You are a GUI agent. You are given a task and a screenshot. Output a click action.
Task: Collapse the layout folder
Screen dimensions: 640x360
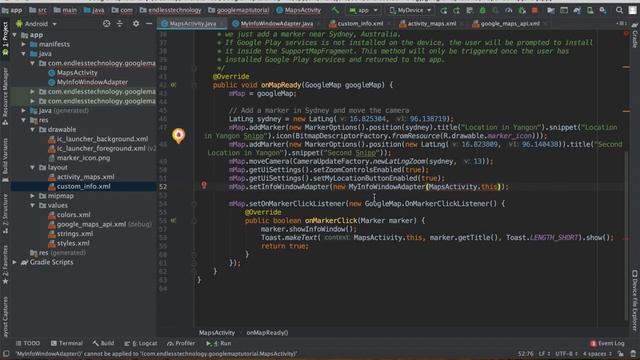[x=33, y=167]
